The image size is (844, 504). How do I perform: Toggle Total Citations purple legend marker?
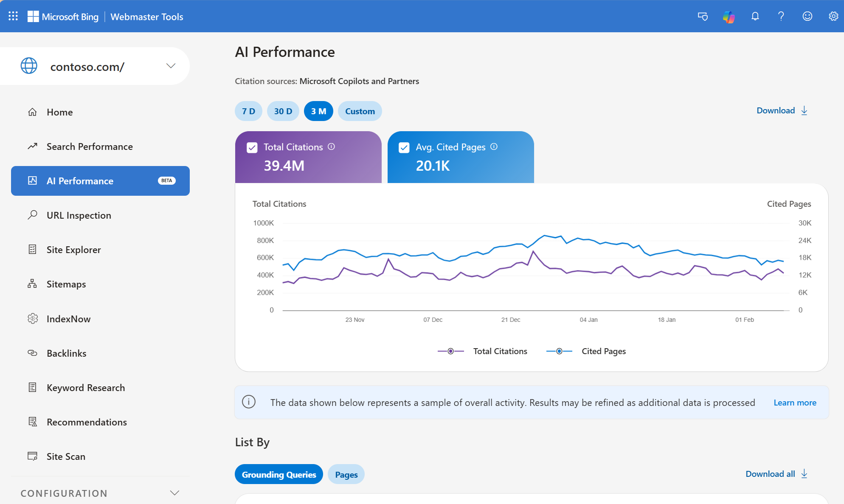coord(450,351)
